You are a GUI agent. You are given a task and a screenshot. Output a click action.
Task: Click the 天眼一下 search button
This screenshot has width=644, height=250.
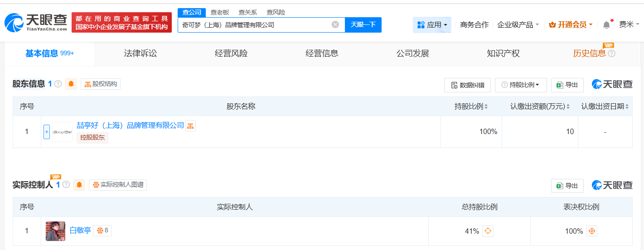tap(363, 24)
